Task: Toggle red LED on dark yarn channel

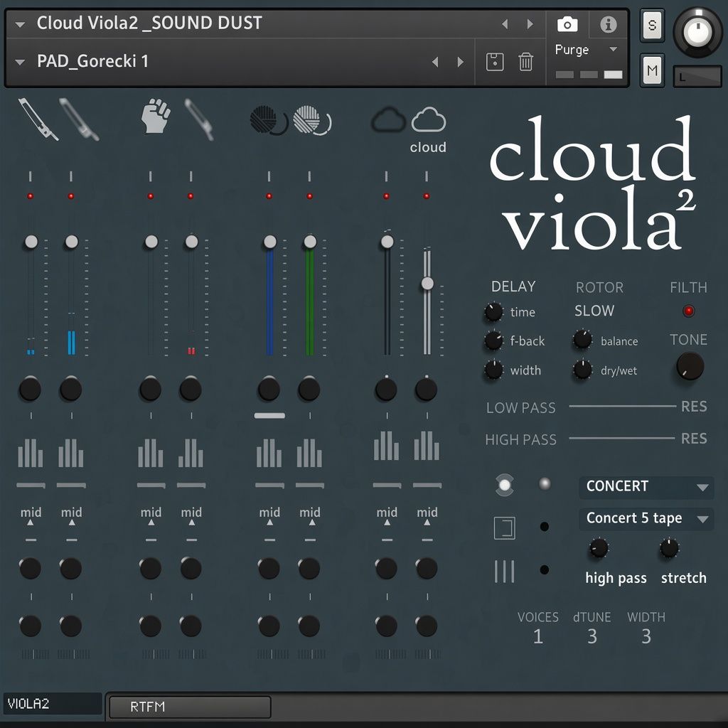Action: point(269,196)
